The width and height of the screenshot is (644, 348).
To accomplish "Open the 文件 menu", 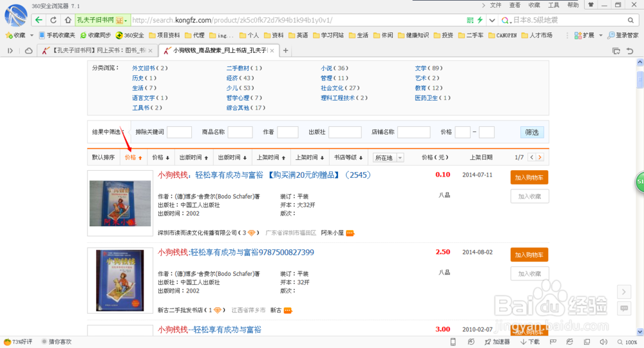I will [x=496, y=5].
